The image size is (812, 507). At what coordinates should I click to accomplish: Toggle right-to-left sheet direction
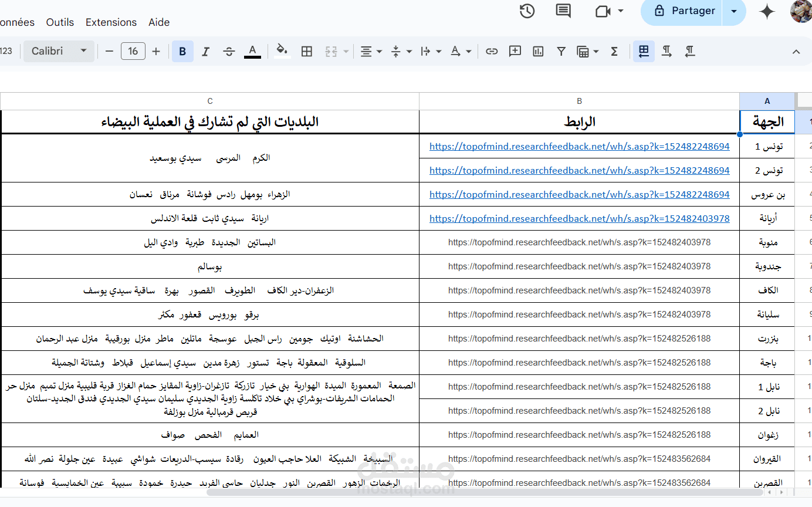(x=644, y=52)
